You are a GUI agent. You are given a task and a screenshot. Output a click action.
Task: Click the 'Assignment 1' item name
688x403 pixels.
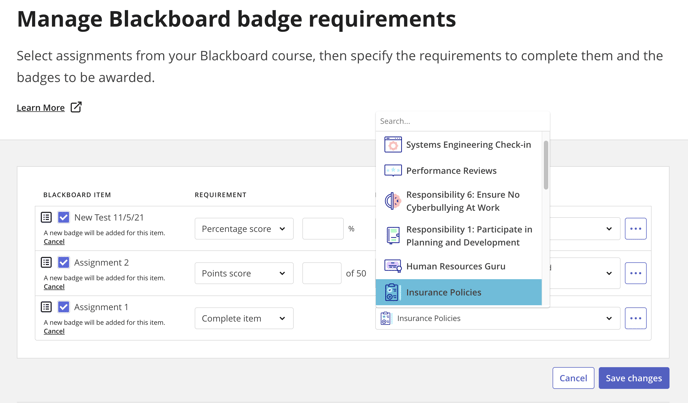pyautogui.click(x=101, y=307)
